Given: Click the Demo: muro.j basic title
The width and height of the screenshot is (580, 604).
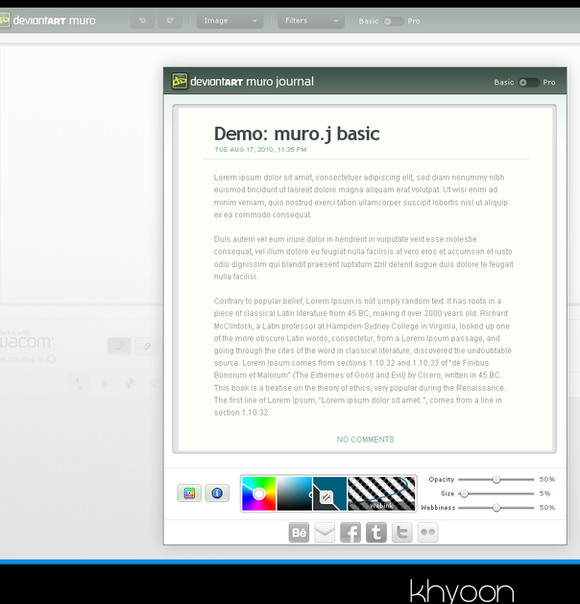Looking at the screenshot, I should [297, 134].
